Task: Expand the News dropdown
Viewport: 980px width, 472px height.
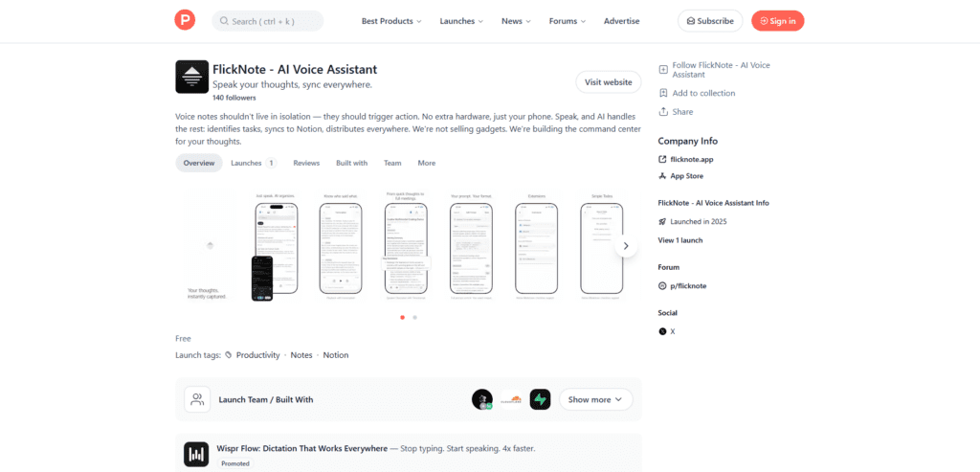Action: pos(516,21)
